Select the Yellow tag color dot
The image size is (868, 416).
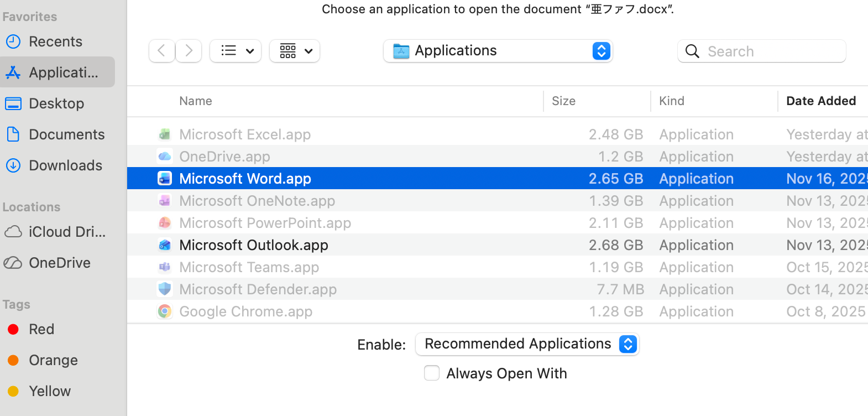[x=13, y=391]
